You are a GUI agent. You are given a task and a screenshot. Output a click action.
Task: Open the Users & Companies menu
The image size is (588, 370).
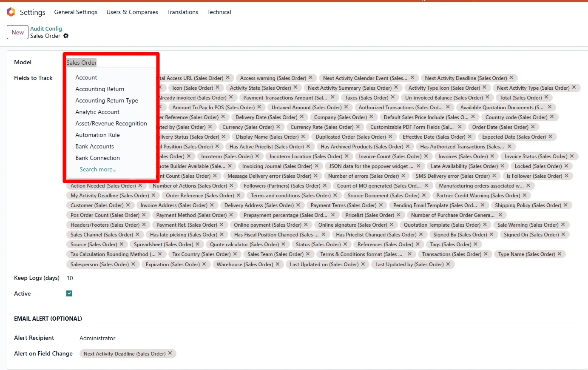coord(132,12)
